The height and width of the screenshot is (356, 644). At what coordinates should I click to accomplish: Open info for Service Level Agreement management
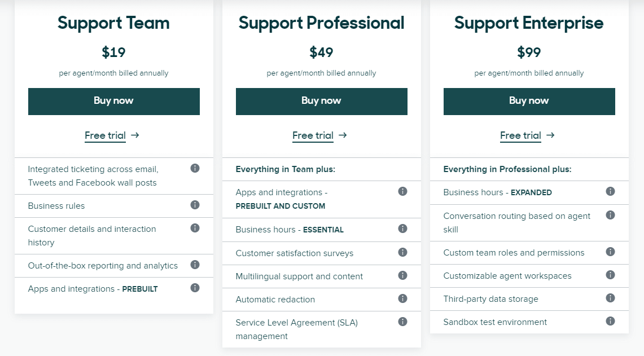pos(402,322)
